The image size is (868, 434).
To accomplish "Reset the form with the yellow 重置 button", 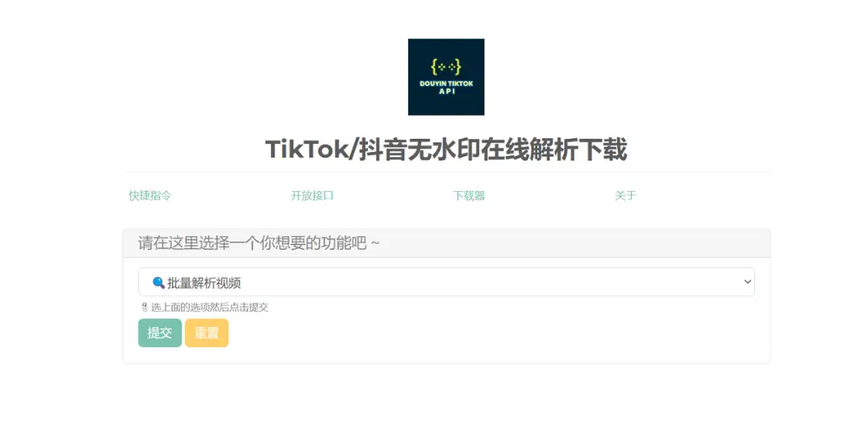I will tap(207, 332).
